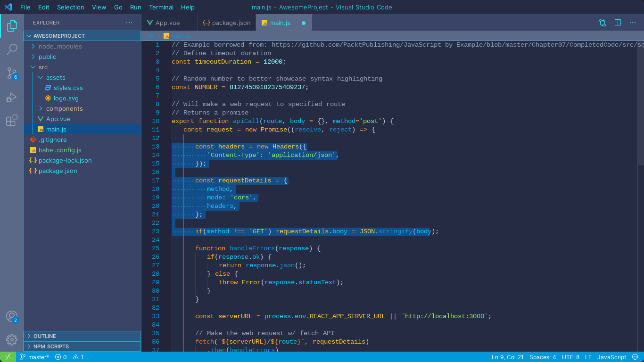Click the master* branch indicator
644x362 pixels.
(x=34, y=357)
